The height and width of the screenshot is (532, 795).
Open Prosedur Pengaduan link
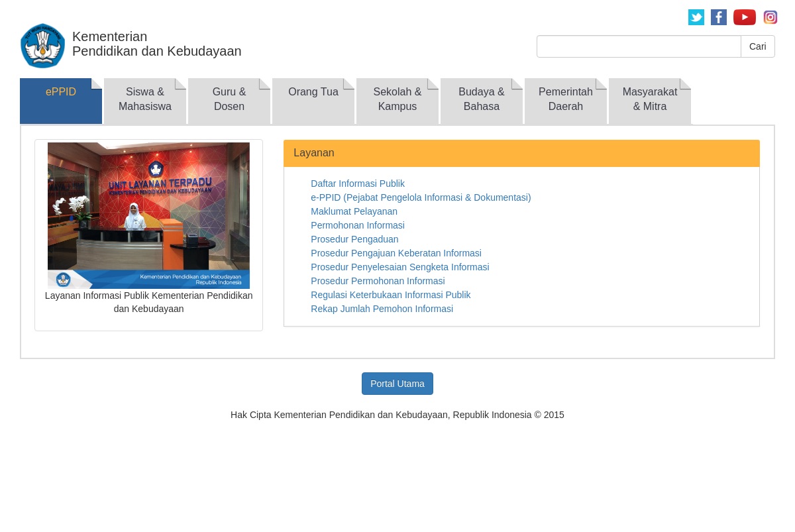pyautogui.click(x=354, y=239)
